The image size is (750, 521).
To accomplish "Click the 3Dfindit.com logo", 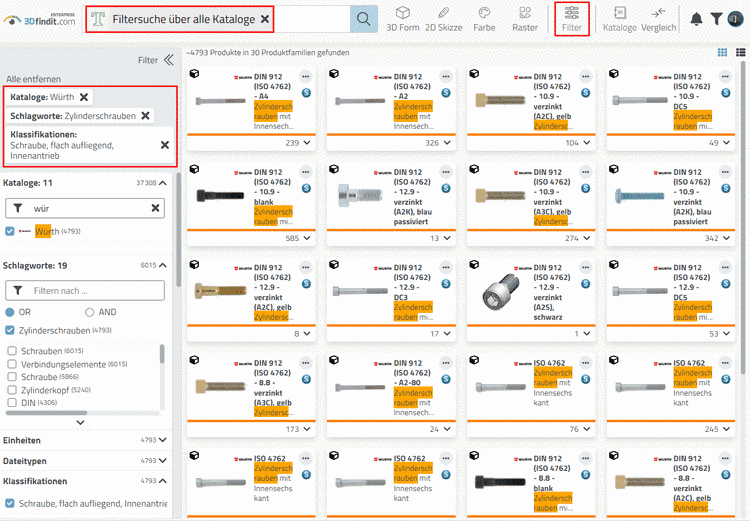I will [x=40, y=20].
